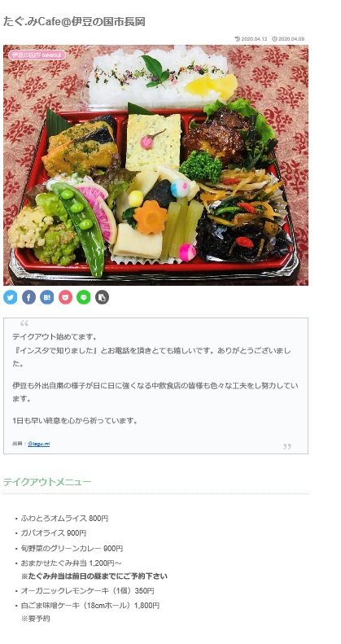This screenshot has width=341, height=644.
Task: Select the たぐ.みCafe@伊豆の国市長岡 heading
Action: [x=74, y=22]
